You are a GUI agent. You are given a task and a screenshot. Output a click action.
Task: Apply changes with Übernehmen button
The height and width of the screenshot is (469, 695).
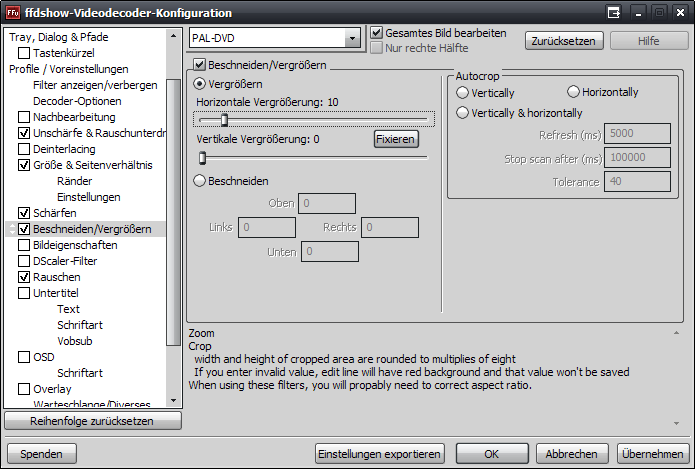tap(652, 454)
